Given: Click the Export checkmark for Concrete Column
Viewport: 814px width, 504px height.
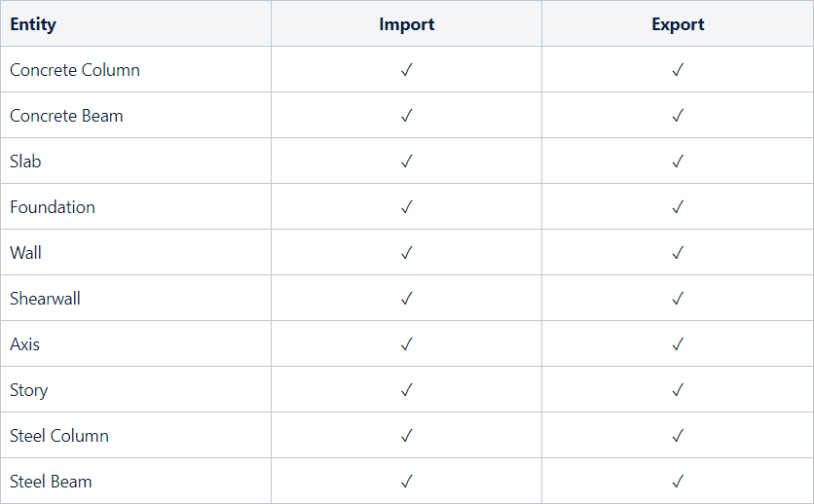Looking at the screenshot, I should (678, 70).
